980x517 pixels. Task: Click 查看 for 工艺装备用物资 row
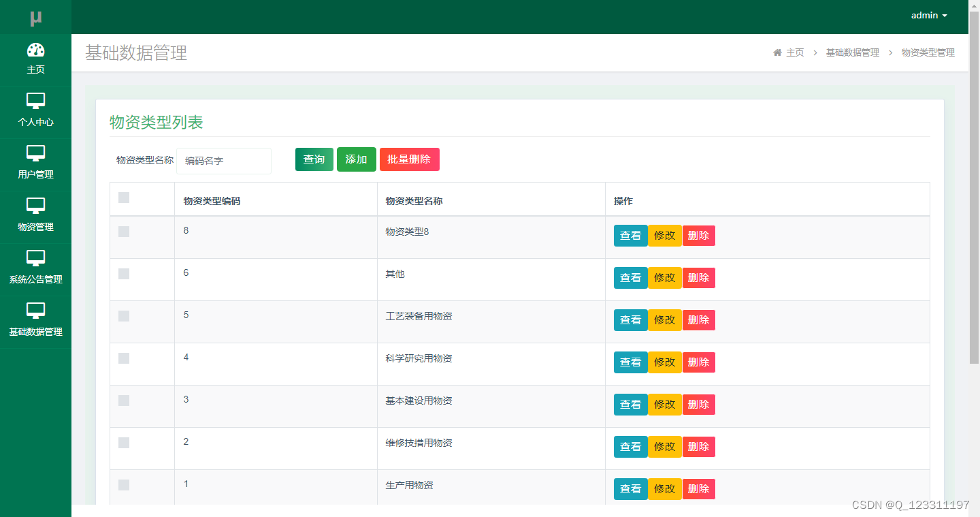631,320
